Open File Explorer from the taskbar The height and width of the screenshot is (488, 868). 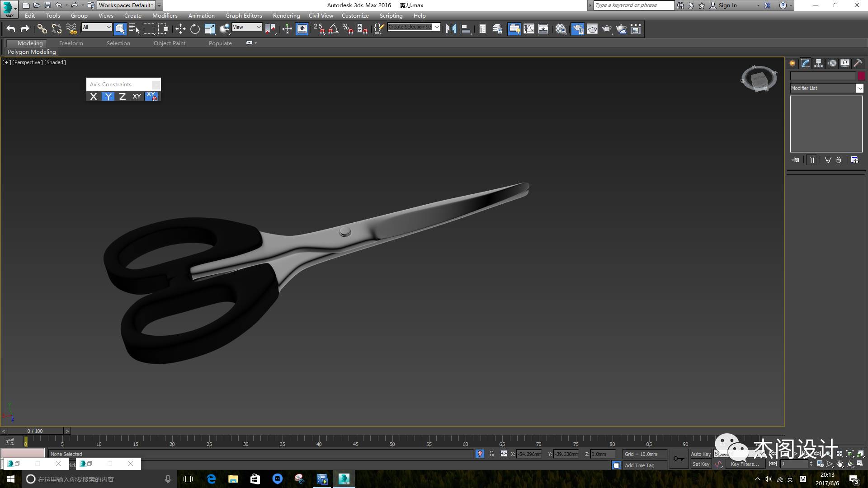pos(233,479)
